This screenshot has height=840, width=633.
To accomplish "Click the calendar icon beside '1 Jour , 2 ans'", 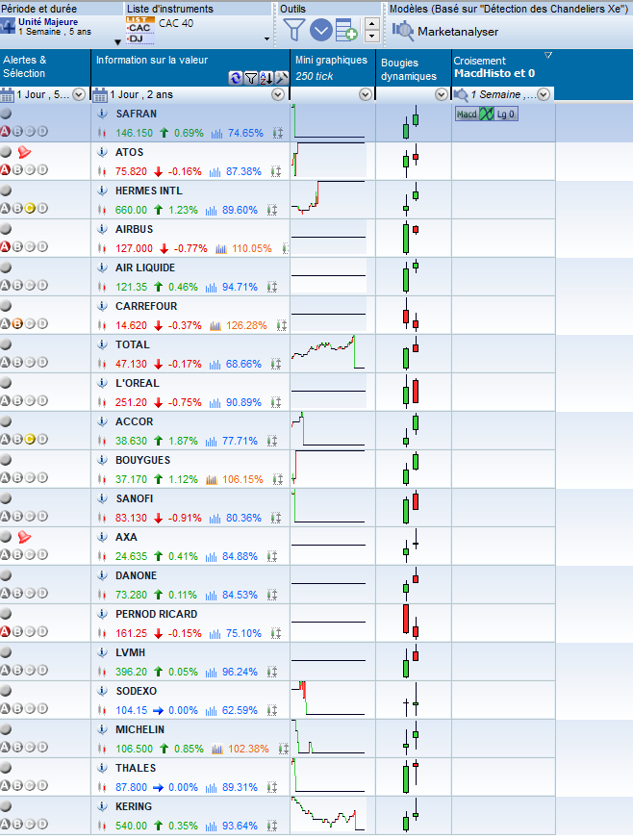I will [100, 95].
